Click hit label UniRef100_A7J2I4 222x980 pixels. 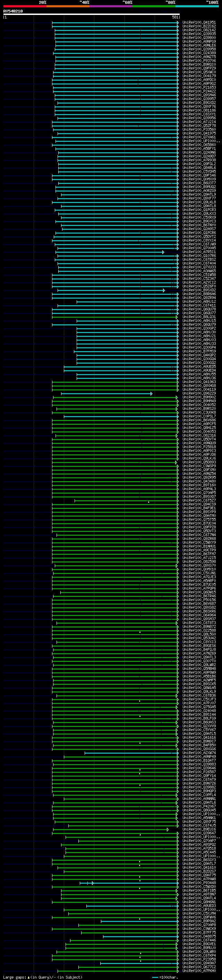point(199,122)
